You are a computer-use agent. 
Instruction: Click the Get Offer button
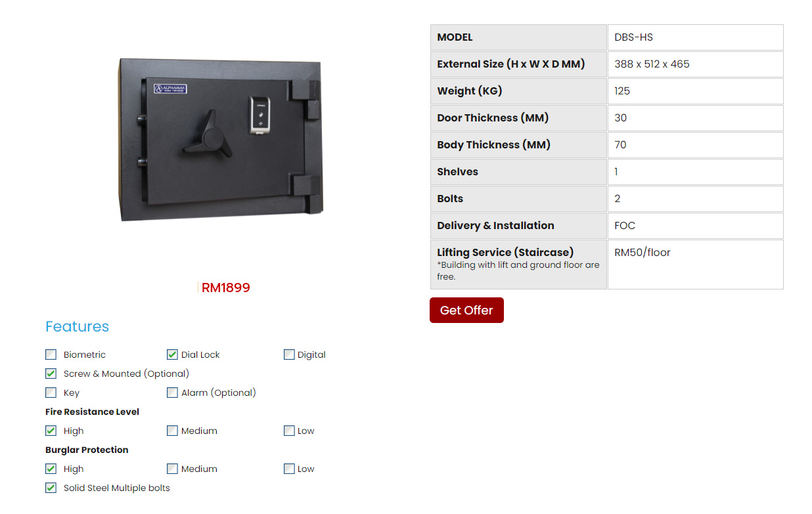click(x=466, y=311)
